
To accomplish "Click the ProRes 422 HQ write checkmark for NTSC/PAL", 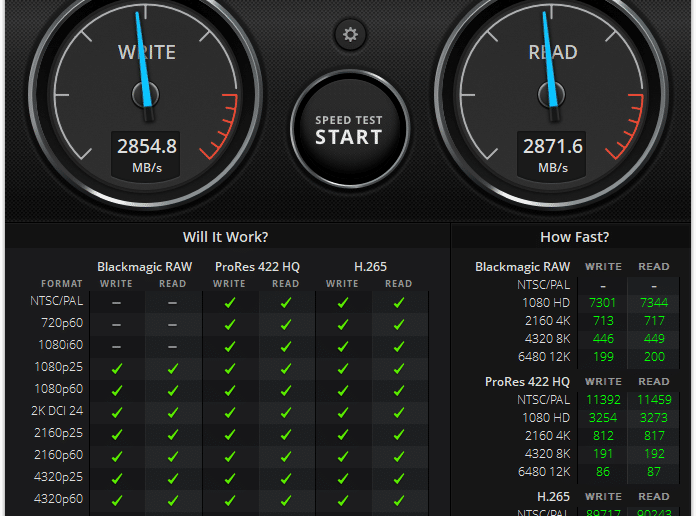I will pos(229,303).
